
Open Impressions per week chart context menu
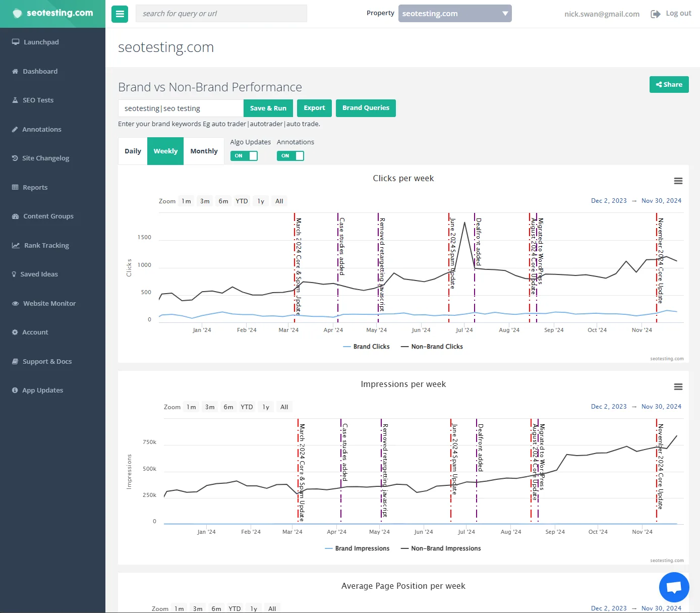coord(678,387)
